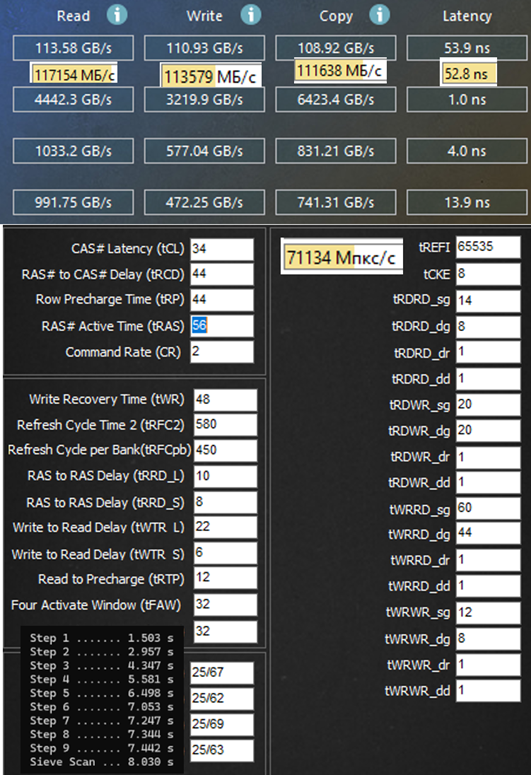Click the tRCD value field

[222, 274]
